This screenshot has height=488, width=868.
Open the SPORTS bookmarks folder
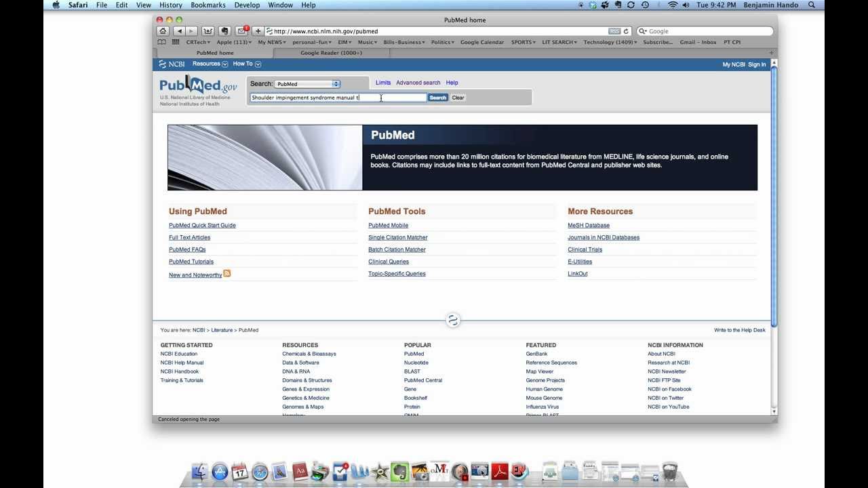tap(524, 42)
